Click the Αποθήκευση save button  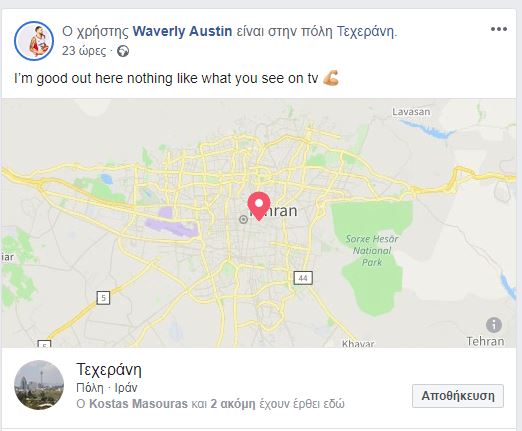click(458, 396)
